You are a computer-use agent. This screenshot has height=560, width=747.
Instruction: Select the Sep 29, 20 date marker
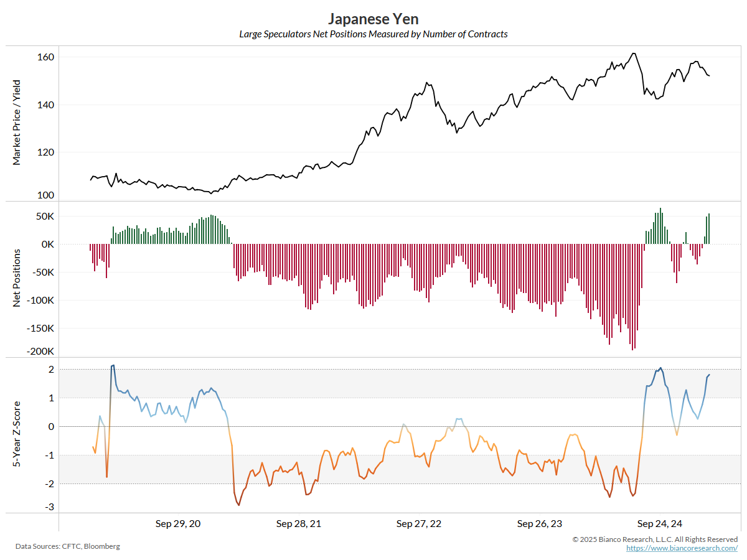178,524
